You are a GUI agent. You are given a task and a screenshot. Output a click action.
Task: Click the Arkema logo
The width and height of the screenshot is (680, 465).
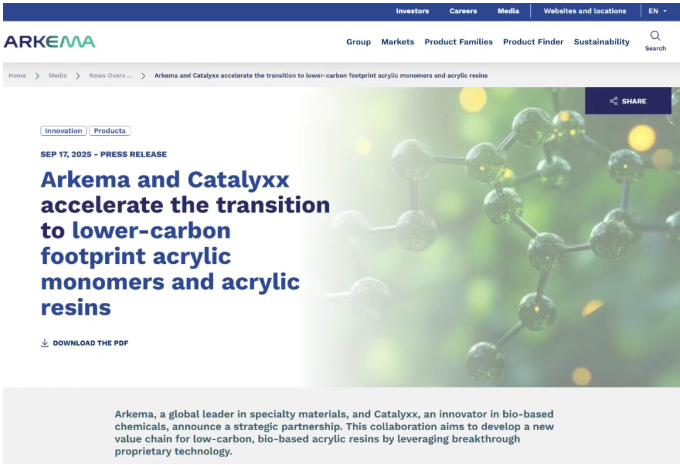(x=49, y=41)
